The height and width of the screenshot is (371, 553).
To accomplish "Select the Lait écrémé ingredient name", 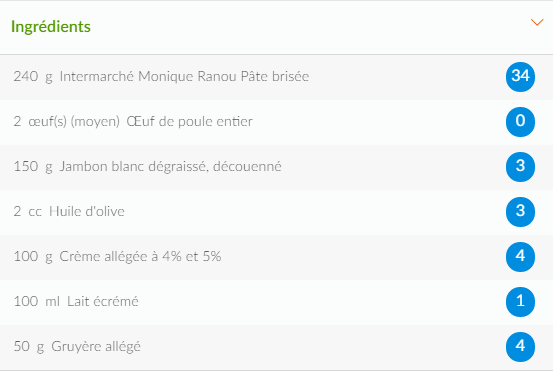I will [103, 301].
